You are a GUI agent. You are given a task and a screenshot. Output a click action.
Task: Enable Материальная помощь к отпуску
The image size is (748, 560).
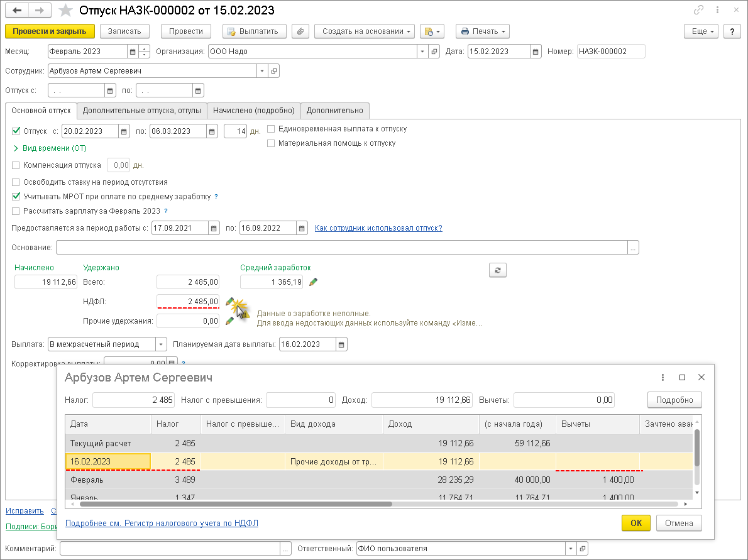[271, 143]
